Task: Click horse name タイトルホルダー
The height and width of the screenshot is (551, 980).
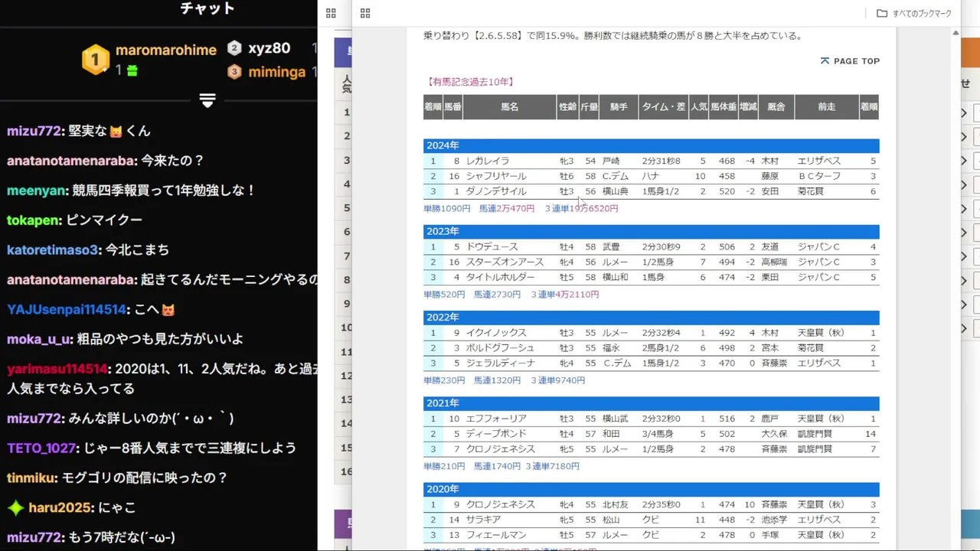Action: [x=501, y=277]
